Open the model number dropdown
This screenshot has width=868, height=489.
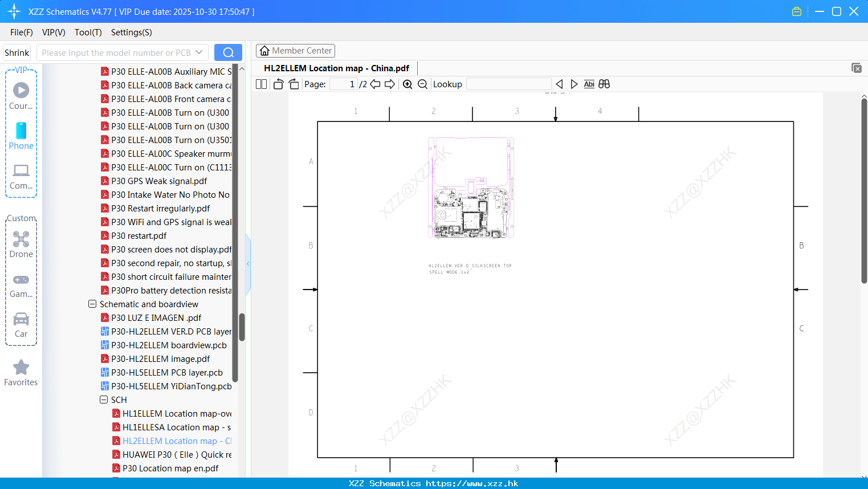(199, 52)
